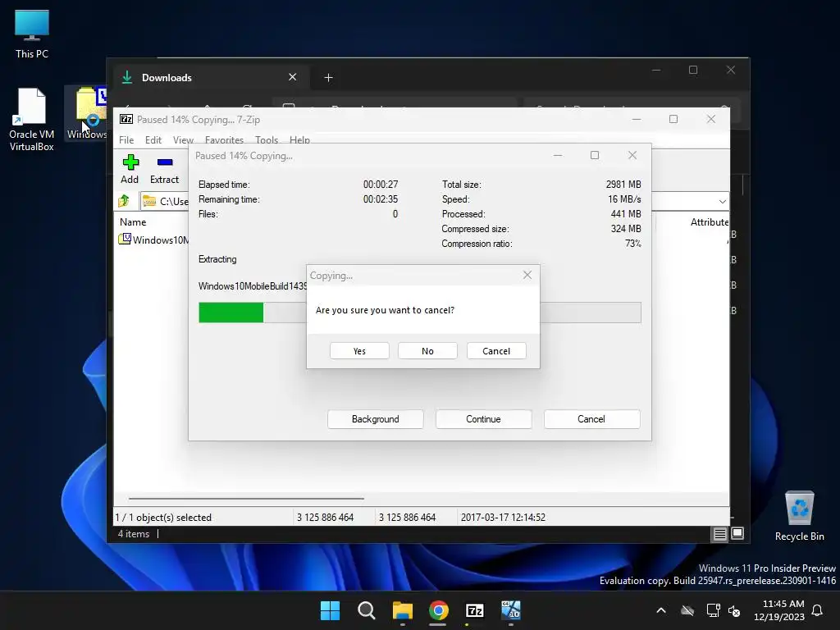Open File Explorer from the taskbar

[402, 610]
